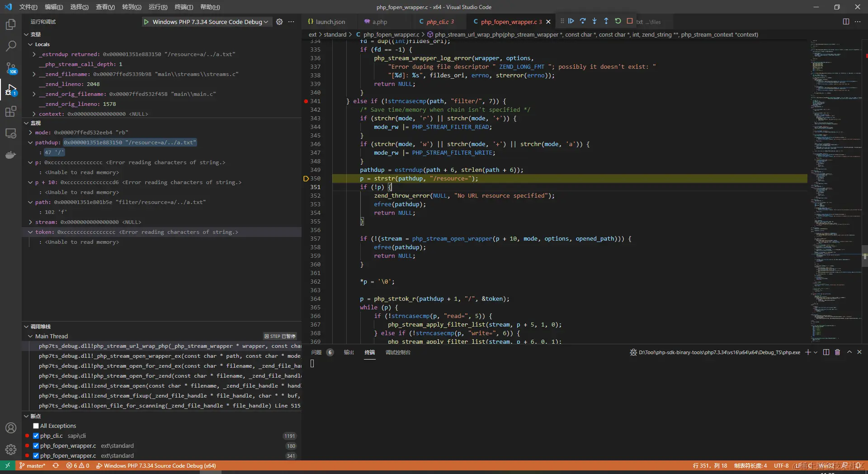
Task: Open the Explorer view in activity bar
Action: (11, 24)
